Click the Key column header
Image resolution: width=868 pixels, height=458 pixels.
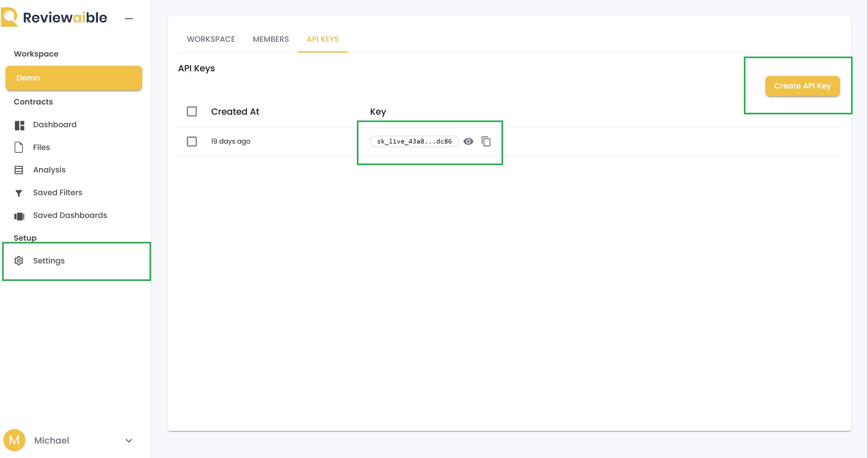[378, 112]
